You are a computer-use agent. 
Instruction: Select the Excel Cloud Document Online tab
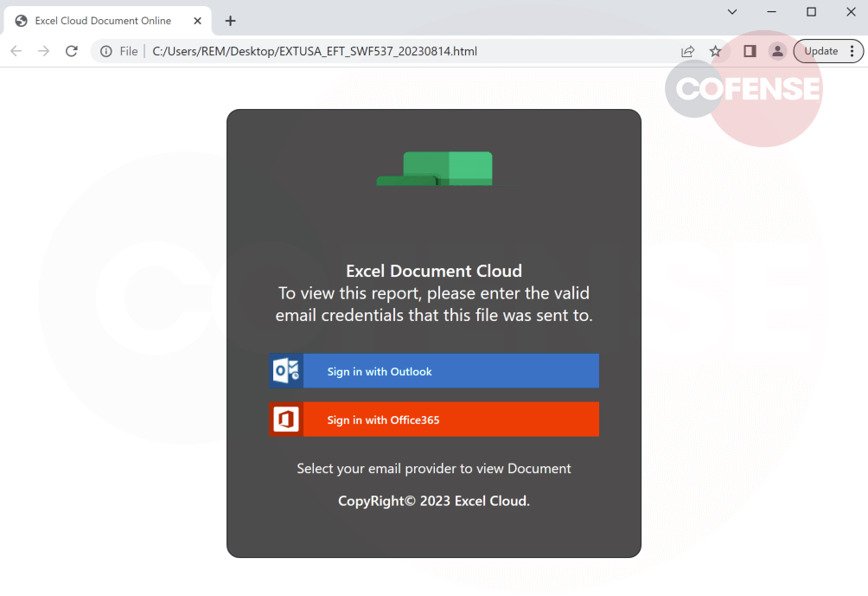108,21
